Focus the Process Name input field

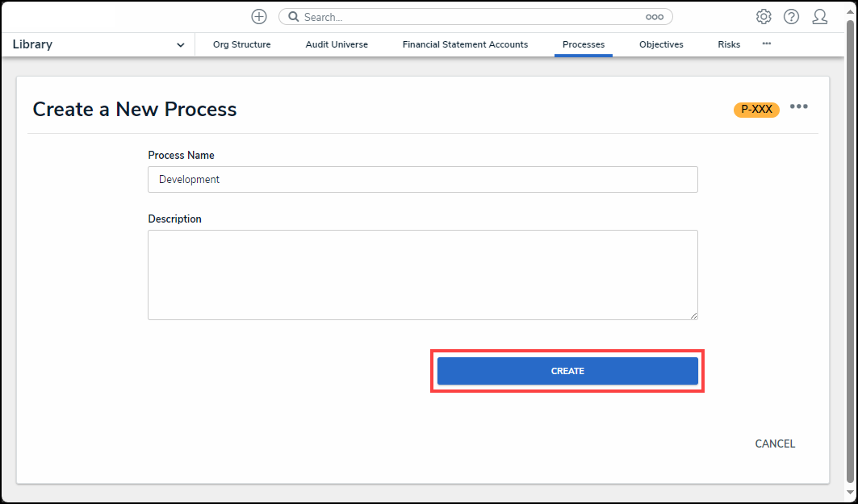tap(422, 180)
